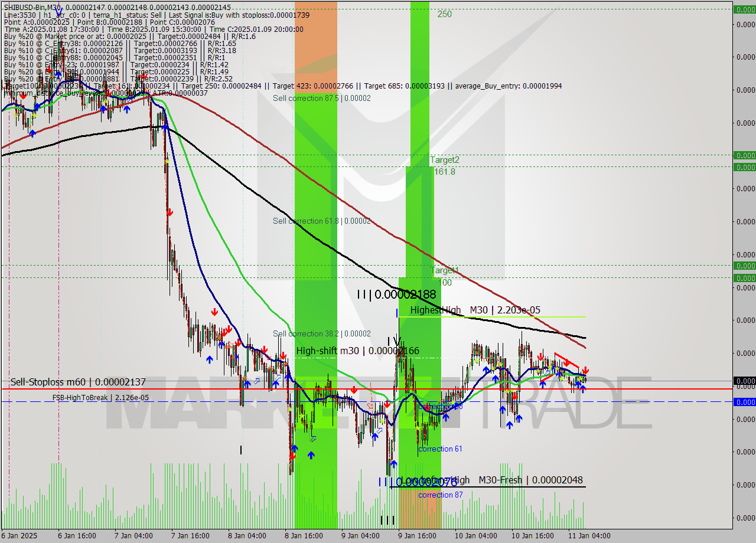The image size is (756, 543).
Task: Click the 'Sell correction 38.2' label
Action: pos(322,333)
